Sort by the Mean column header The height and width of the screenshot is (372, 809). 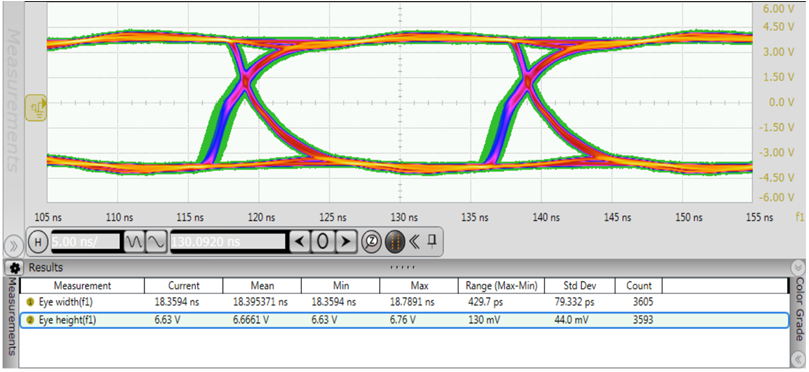(x=262, y=285)
